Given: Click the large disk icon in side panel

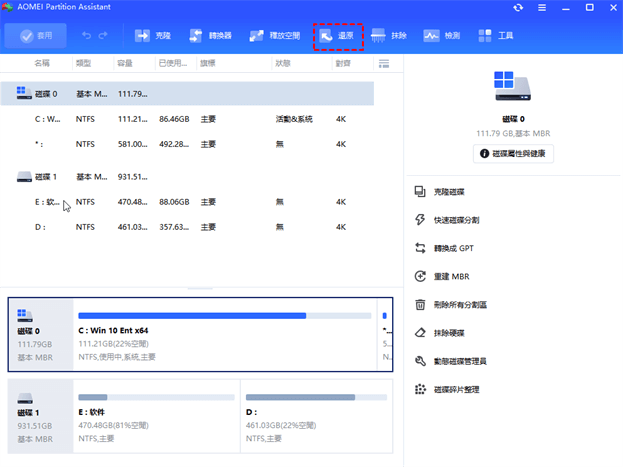Looking at the screenshot, I should 513,86.
